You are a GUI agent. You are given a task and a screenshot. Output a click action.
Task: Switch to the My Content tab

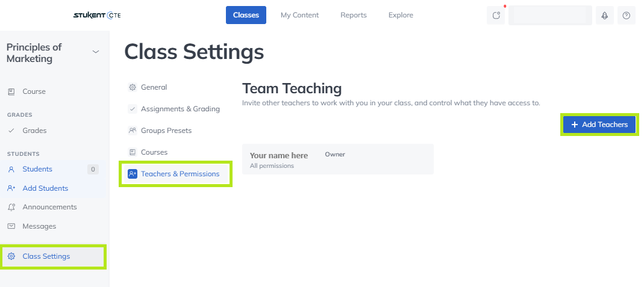pos(300,15)
